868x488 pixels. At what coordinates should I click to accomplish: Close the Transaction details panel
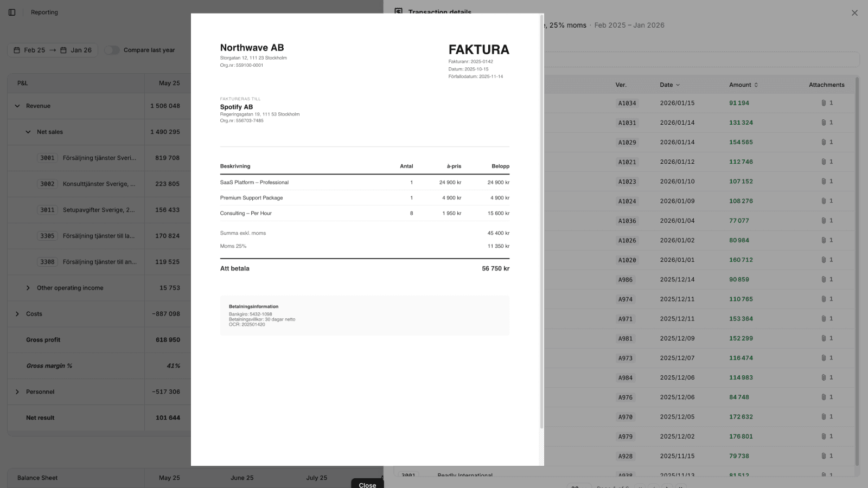[854, 12]
